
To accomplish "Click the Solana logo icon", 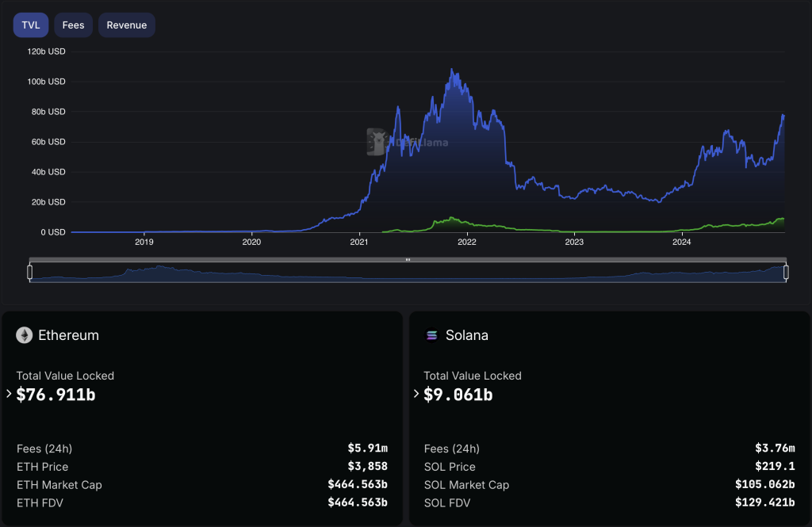I will pos(431,335).
